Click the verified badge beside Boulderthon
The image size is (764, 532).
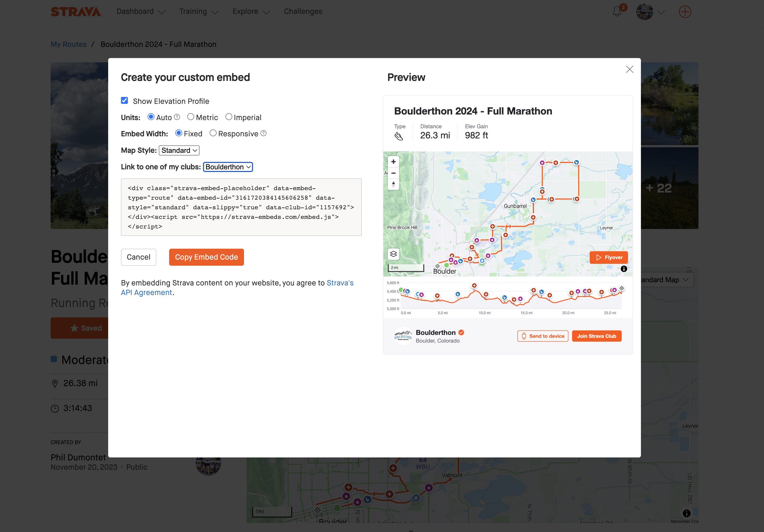click(461, 333)
